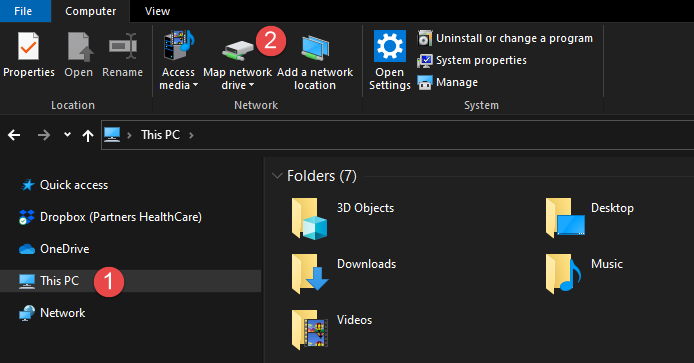
Task: Switch to the View ribbon tab
Action: tap(157, 11)
